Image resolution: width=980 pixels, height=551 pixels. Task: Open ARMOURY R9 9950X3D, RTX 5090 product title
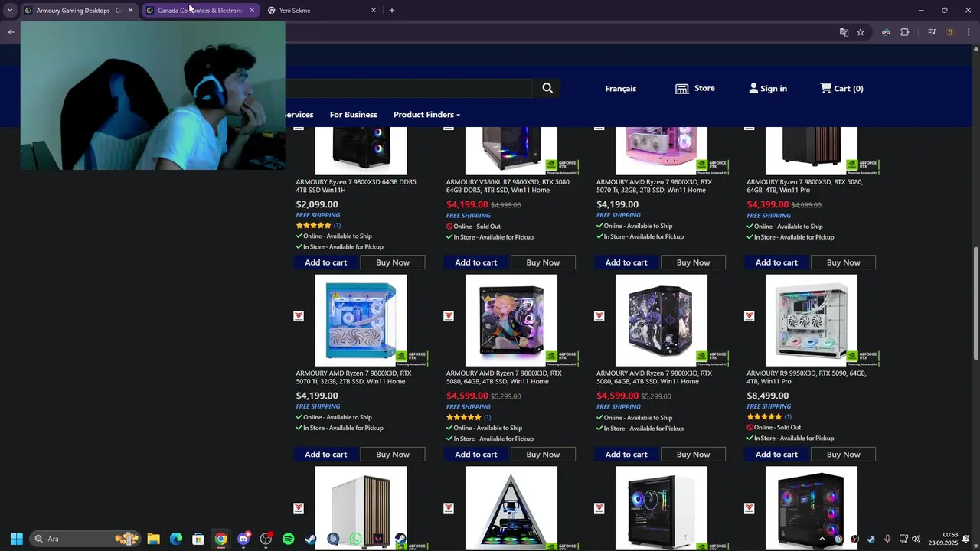click(x=806, y=377)
